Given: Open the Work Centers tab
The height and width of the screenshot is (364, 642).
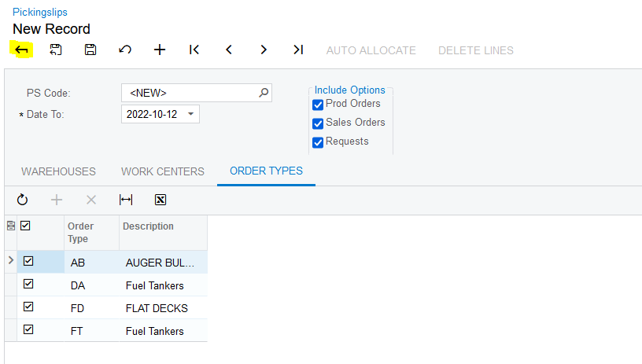Looking at the screenshot, I should tap(162, 171).
